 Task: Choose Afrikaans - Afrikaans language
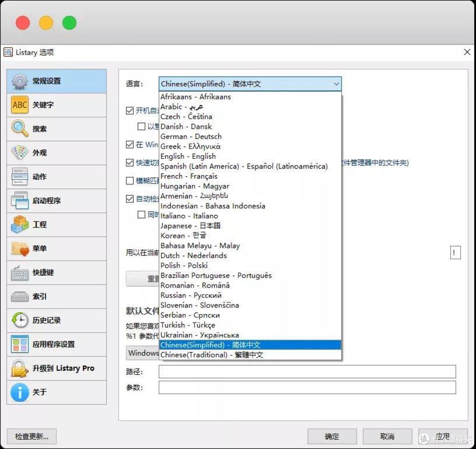coord(250,97)
